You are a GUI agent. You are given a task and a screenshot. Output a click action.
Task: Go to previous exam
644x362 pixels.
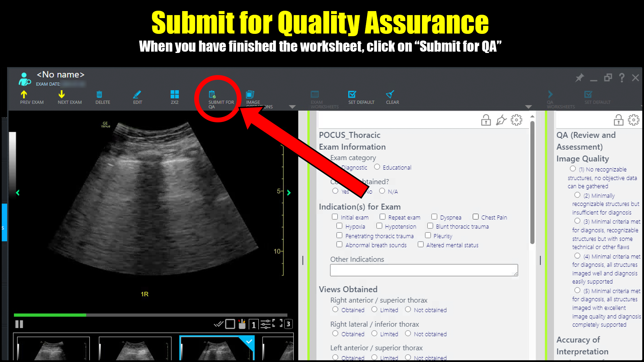coord(24,95)
